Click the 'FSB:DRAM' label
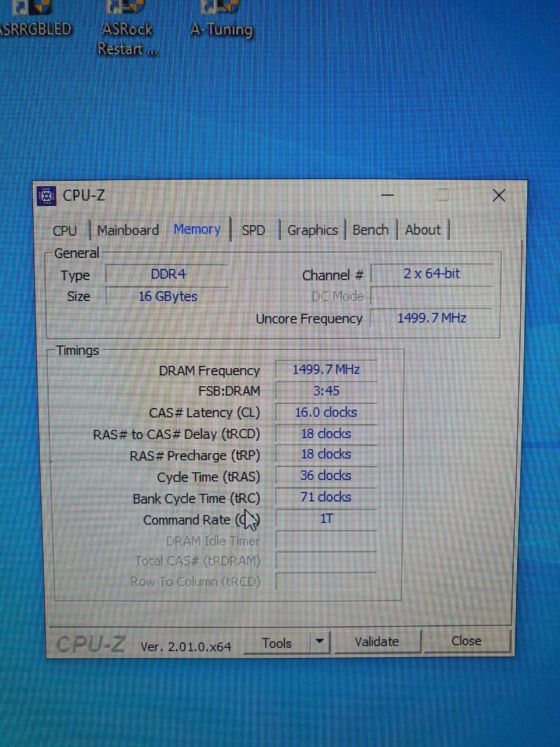Screen dimensions: 560x747 click(x=229, y=391)
